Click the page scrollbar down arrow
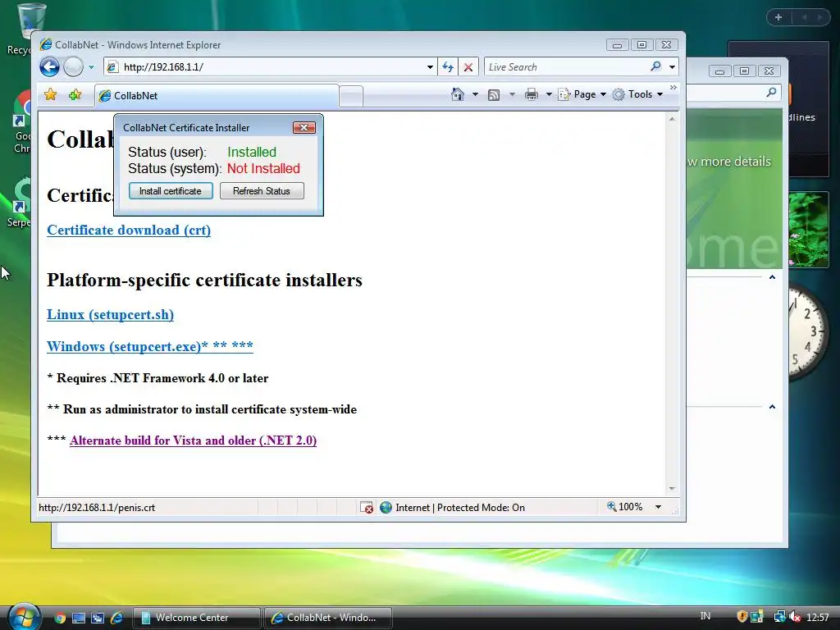840x630 pixels. [672, 489]
